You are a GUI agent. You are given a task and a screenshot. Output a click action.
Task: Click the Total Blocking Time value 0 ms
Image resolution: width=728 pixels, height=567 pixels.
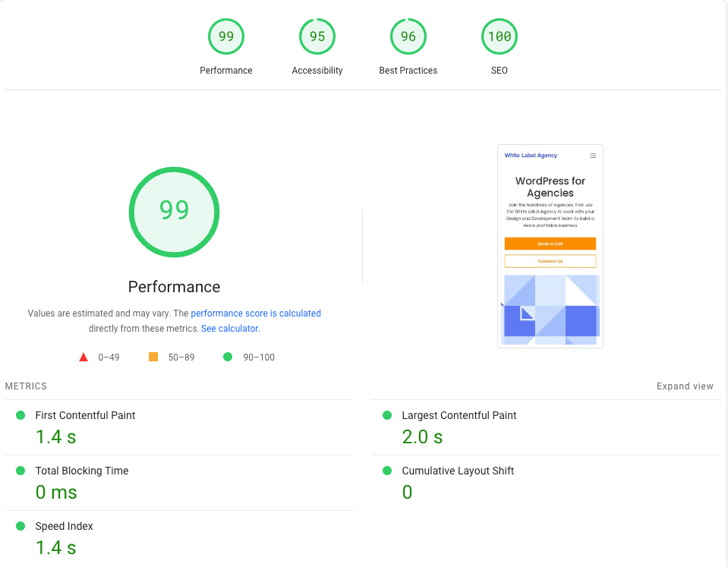click(x=56, y=493)
